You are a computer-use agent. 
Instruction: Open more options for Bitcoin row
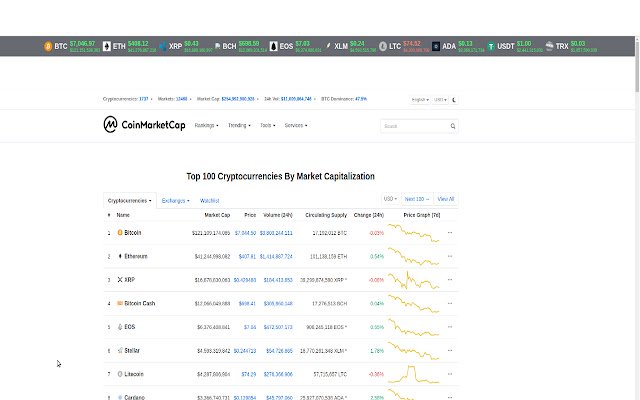(450, 233)
